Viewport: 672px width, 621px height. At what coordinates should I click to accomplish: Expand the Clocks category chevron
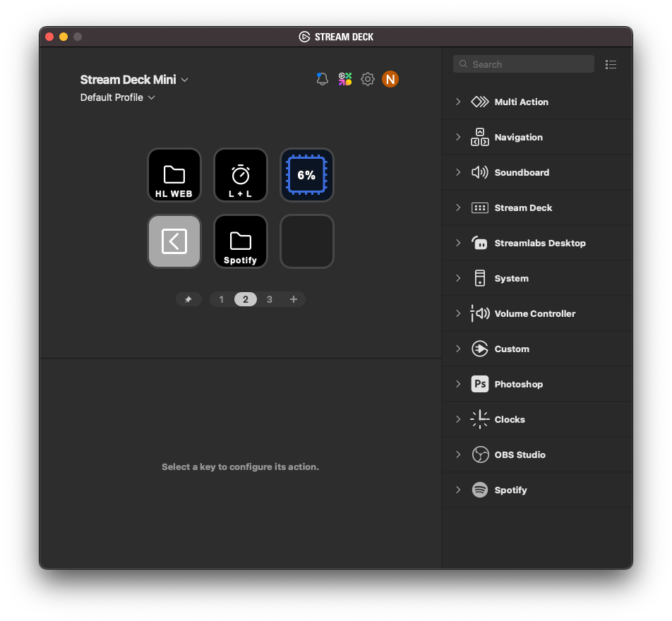click(458, 420)
